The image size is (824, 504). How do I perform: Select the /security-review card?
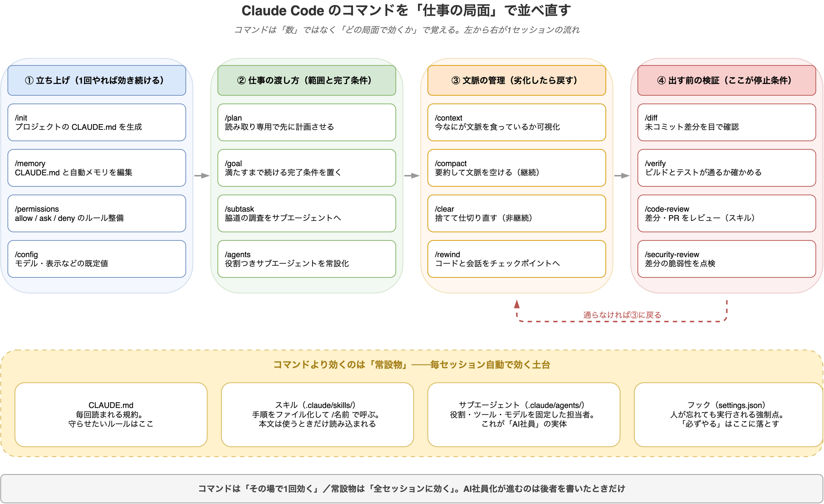[x=727, y=259]
